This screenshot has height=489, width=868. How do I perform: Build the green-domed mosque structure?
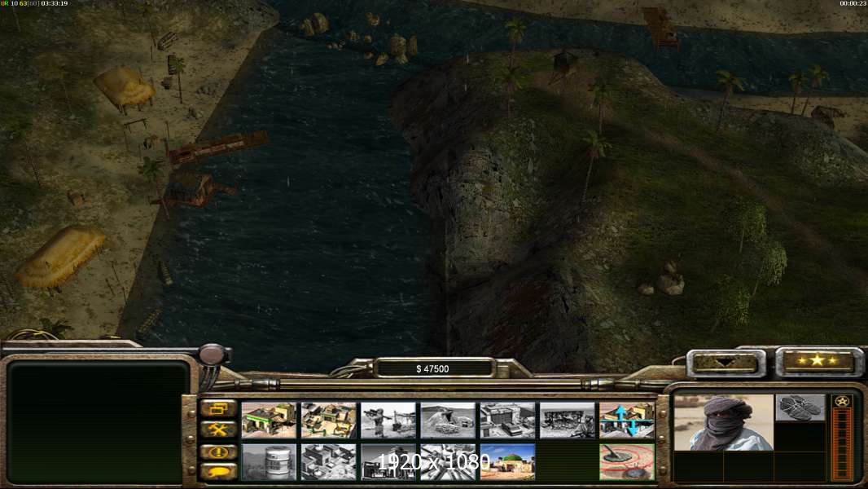coord(507,461)
